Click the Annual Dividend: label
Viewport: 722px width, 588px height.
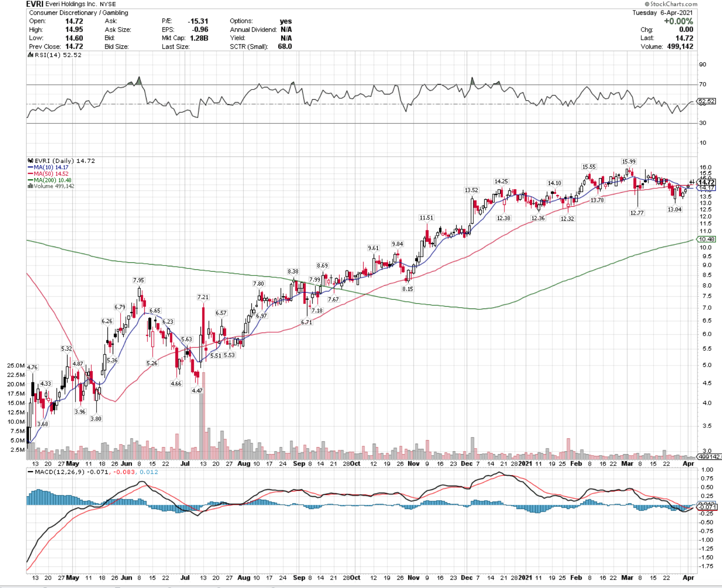(253, 29)
